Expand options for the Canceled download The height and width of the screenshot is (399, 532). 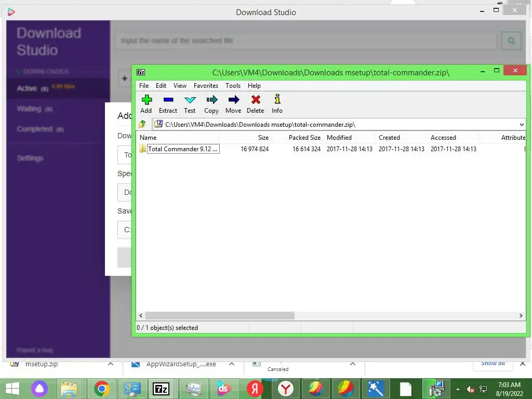pos(353,364)
